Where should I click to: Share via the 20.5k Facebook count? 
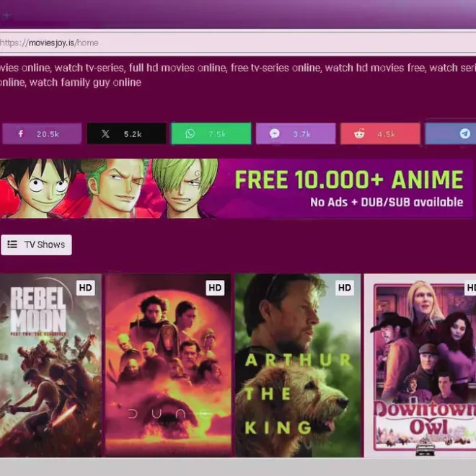[48, 134]
